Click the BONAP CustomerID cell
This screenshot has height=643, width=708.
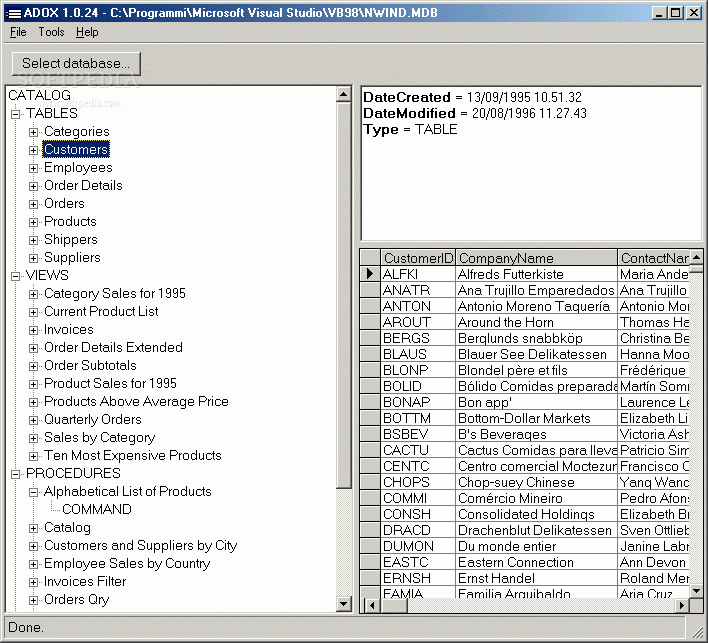pos(418,402)
